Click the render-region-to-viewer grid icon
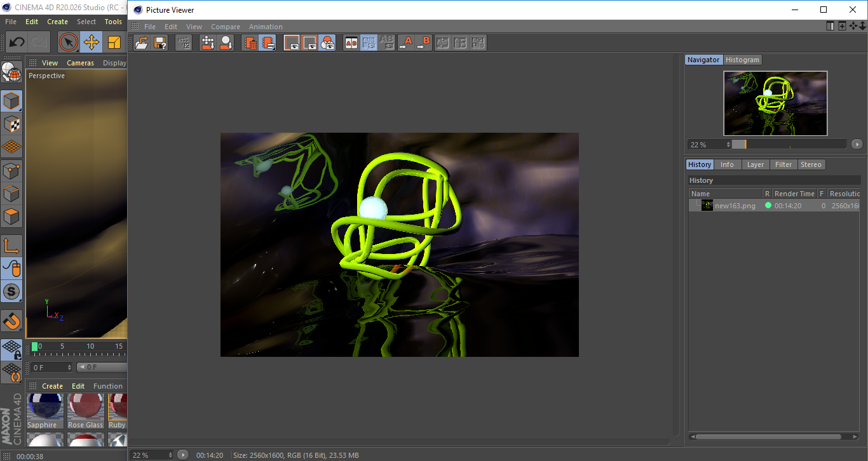The height and width of the screenshot is (461, 868). pyautogui.click(x=208, y=43)
